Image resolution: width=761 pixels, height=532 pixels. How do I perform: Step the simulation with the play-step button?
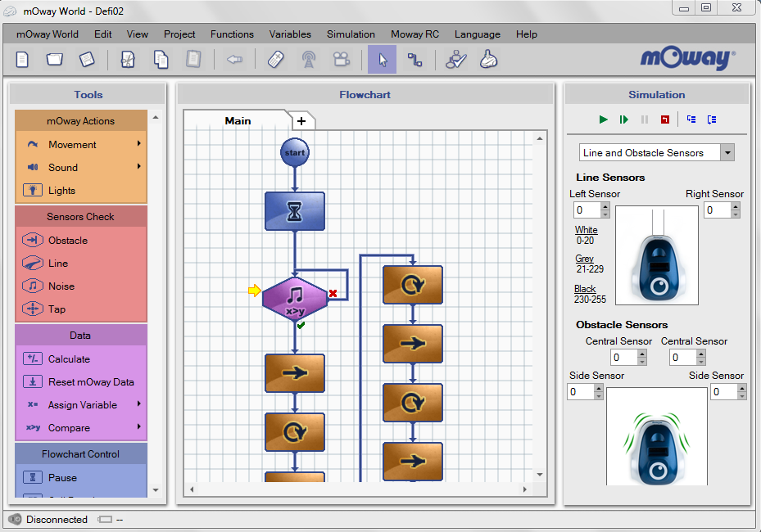[x=624, y=119]
